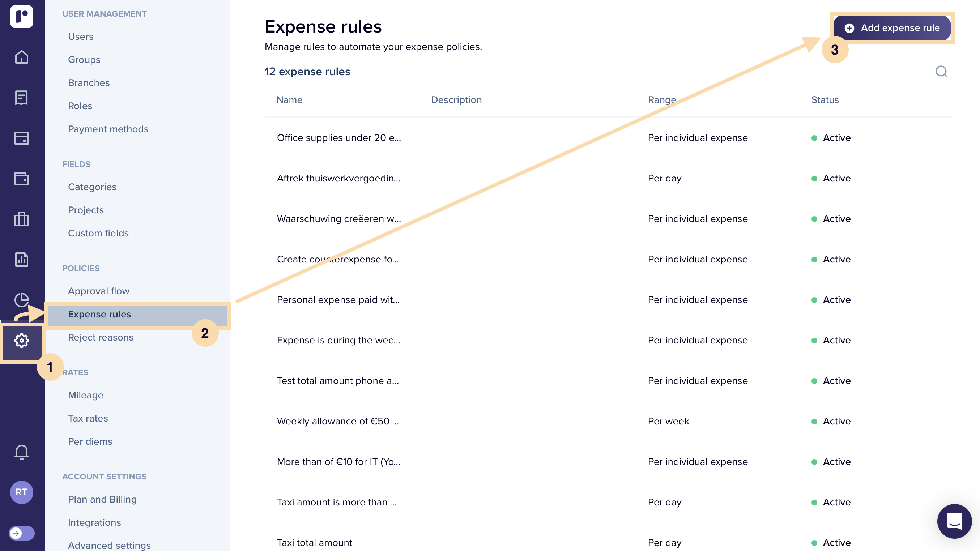This screenshot has width=980, height=551.
Task: Go to Custom fields settings
Action: (x=98, y=233)
